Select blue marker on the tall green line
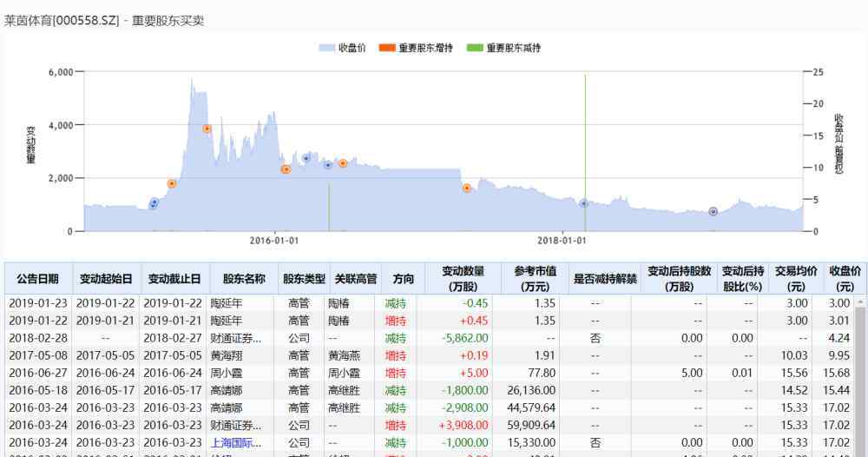This screenshot has width=868, height=457. point(583,203)
